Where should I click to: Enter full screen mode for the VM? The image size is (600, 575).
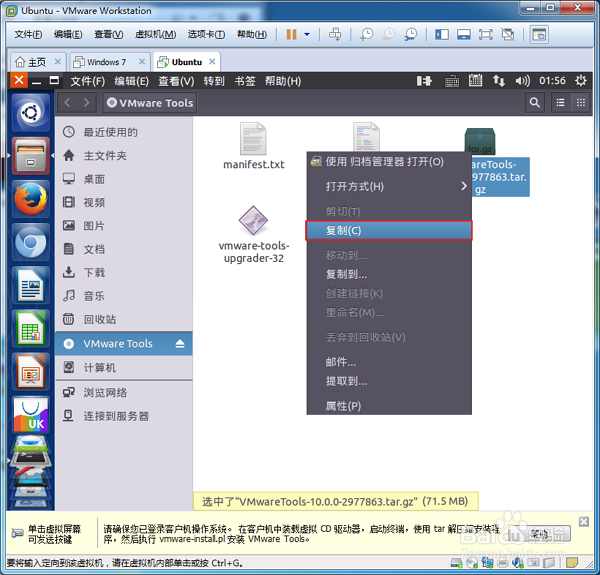click(x=486, y=34)
